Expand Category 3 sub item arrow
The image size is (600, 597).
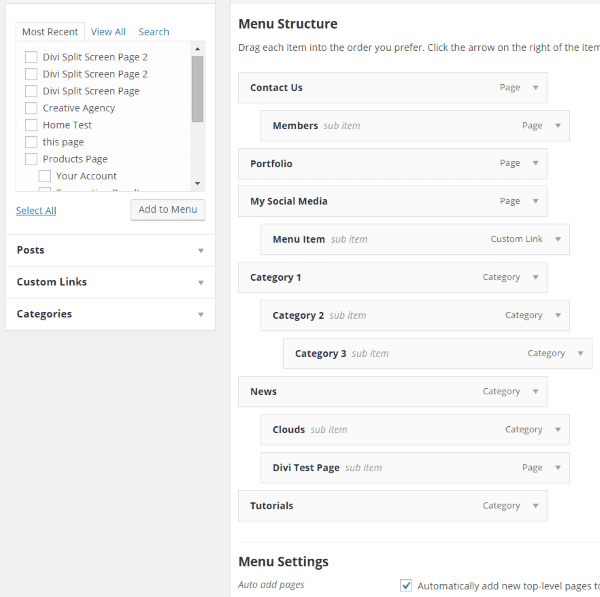pyautogui.click(x=580, y=353)
